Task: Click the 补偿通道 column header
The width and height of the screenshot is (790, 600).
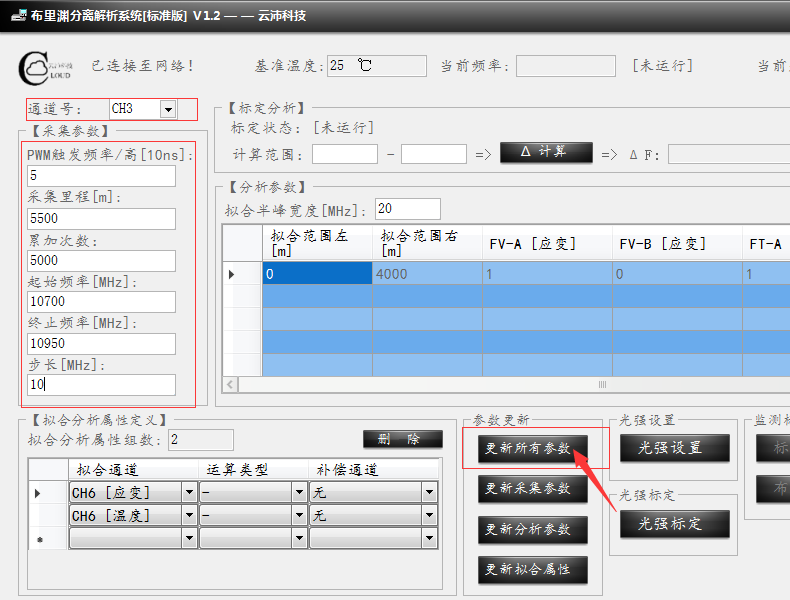Action: pyautogui.click(x=373, y=470)
